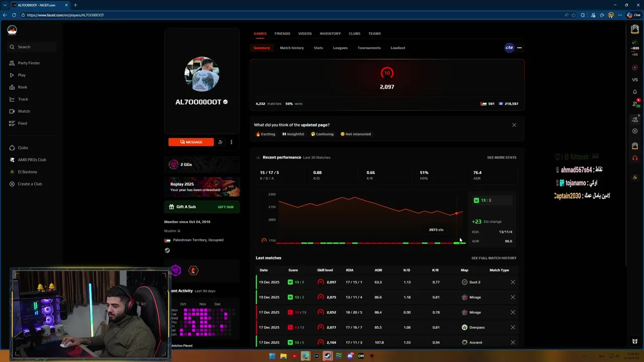The image size is (644, 362).
Task: Click the Search field in sidebar
Action: point(33,47)
